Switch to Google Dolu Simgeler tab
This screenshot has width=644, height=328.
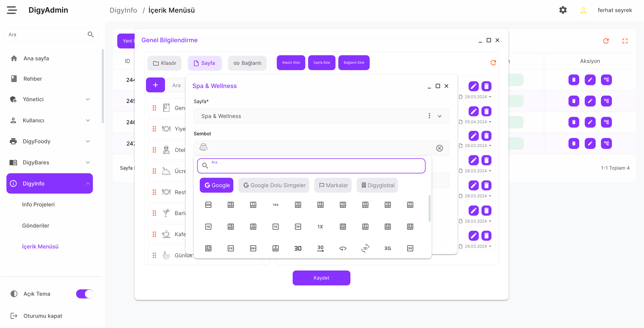point(274,185)
